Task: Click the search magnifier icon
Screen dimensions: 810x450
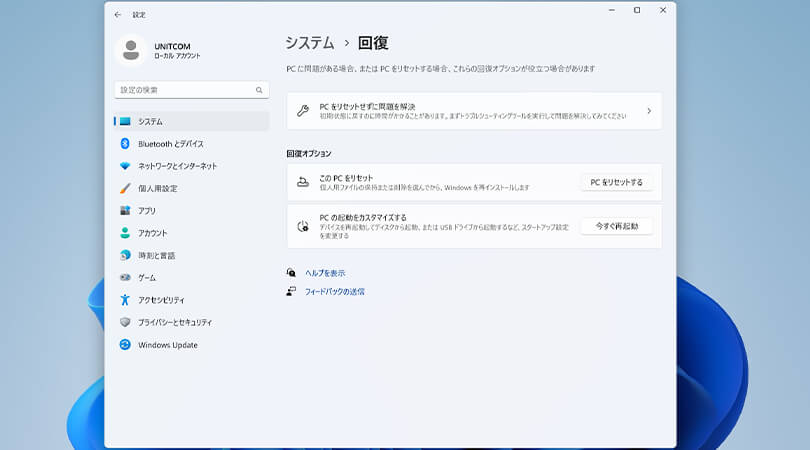Action: pyautogui.click(x=259, y=90)
